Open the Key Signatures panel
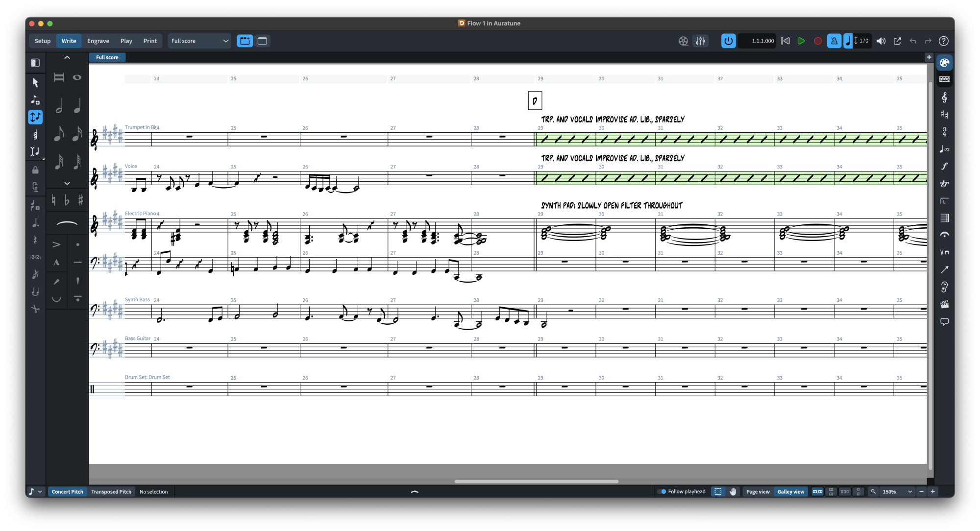 coord(944,115)
